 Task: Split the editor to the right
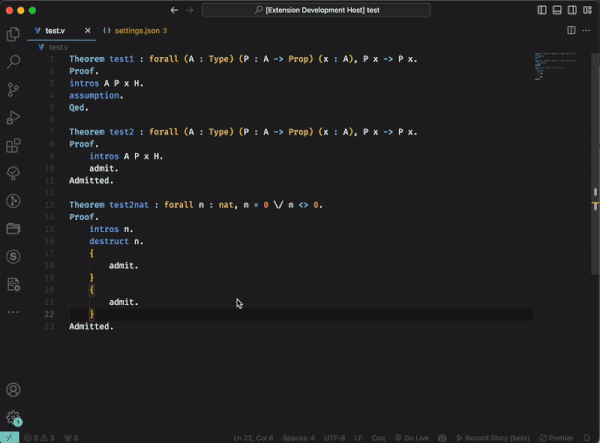571,30
